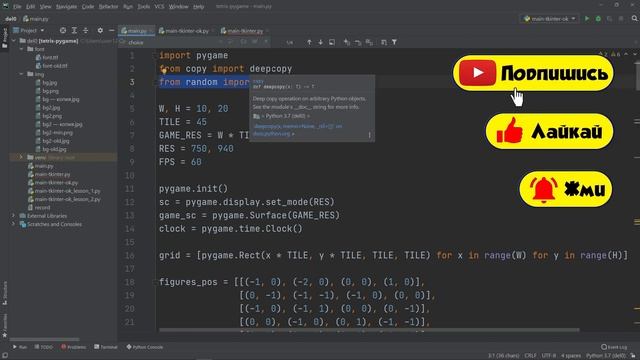Viewport: 640px width, 360px height.
Task: Run the main-tkinter-ok configuration with green play button
Action: tap(587, 19)
